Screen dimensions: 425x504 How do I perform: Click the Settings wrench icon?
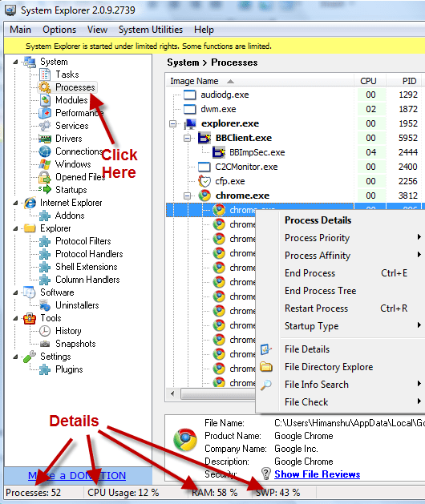30,357
